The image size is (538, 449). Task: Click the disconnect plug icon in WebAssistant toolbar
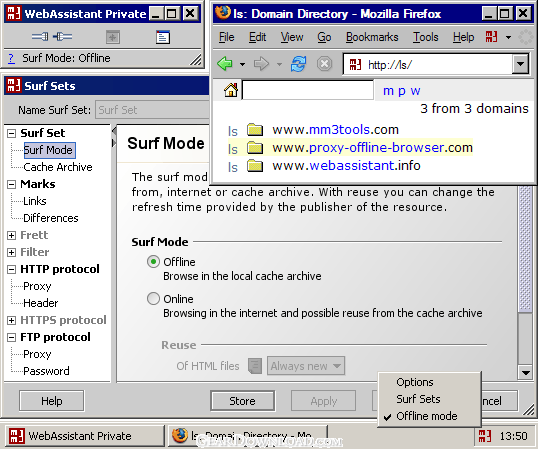(63, 36)
